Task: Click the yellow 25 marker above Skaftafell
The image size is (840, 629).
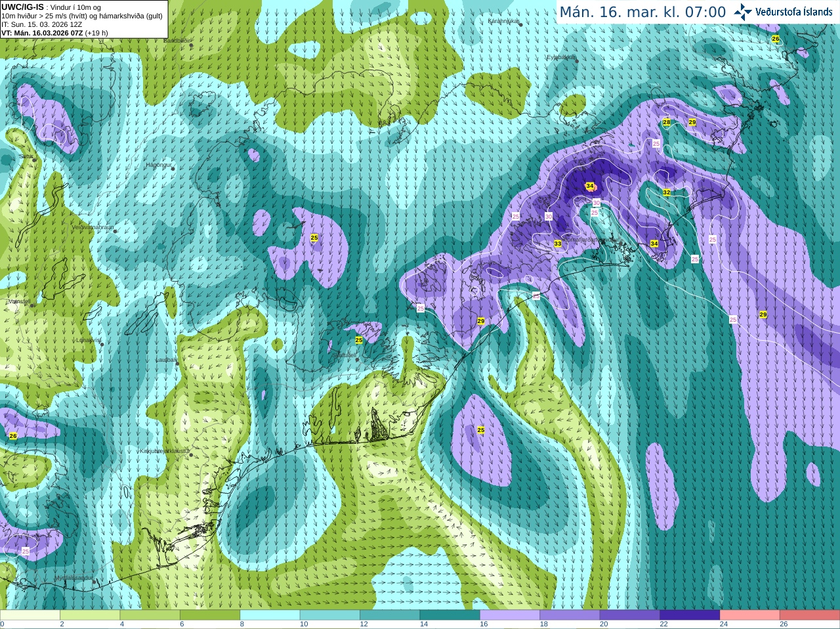Action: (359, 340)
